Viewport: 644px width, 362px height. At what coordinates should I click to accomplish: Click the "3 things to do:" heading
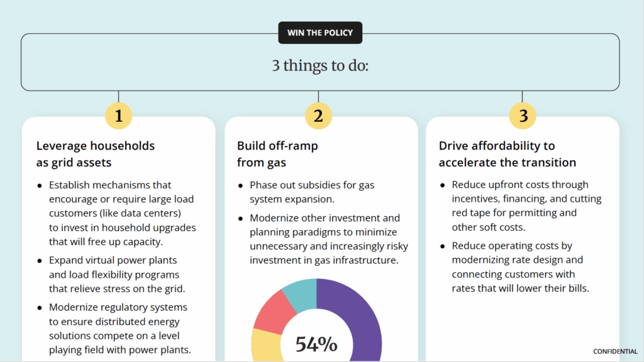[320, 65]
